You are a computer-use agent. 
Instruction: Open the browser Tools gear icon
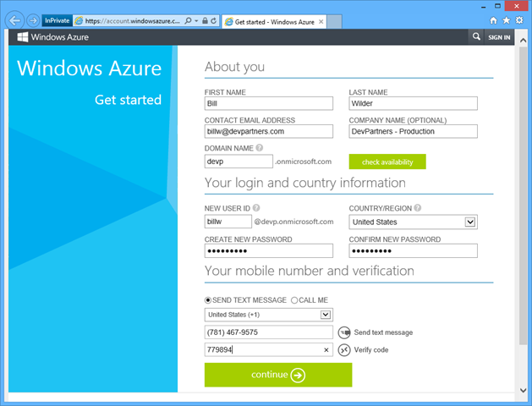pyautogui.click(x=518, y=19)
